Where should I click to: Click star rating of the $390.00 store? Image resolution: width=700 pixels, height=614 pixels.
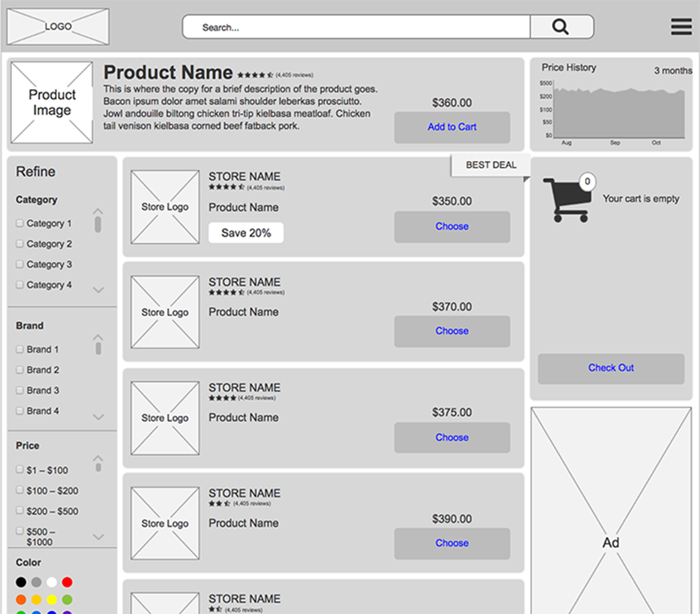coord(219,503)
